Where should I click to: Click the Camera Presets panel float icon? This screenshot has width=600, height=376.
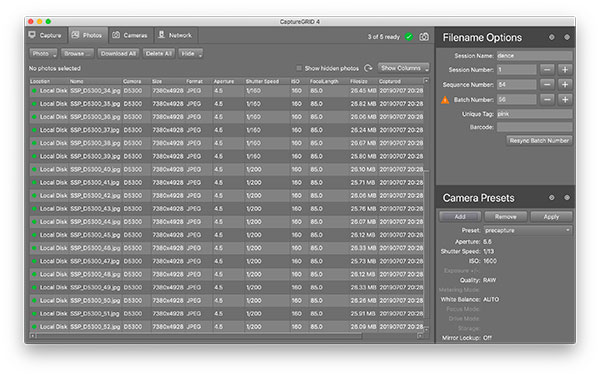pyautogui.click(x=551, y=198)
